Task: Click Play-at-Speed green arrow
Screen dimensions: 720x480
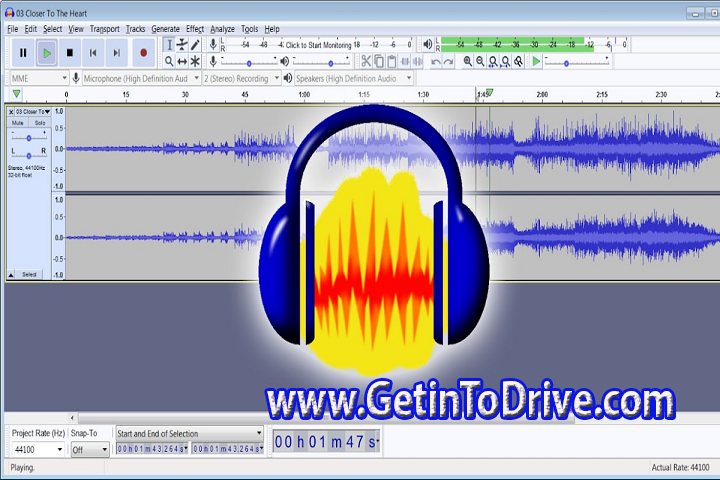Action: tap(536, 61)
